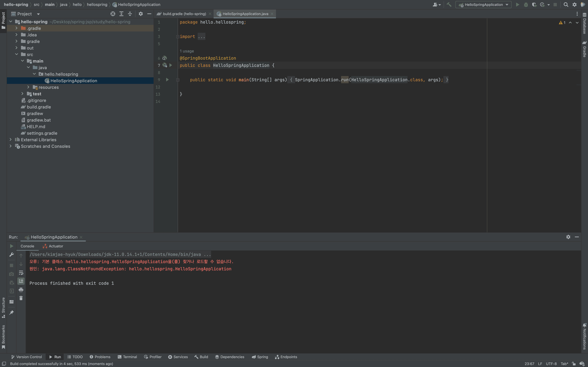
Task: Click run gutter arrow beside main method
Action: coord(167,80)
